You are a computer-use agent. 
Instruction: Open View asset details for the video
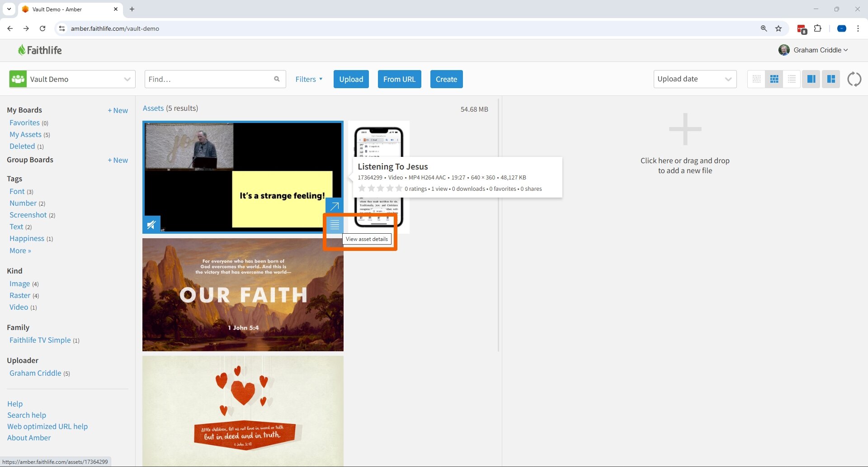click(335, 225)
